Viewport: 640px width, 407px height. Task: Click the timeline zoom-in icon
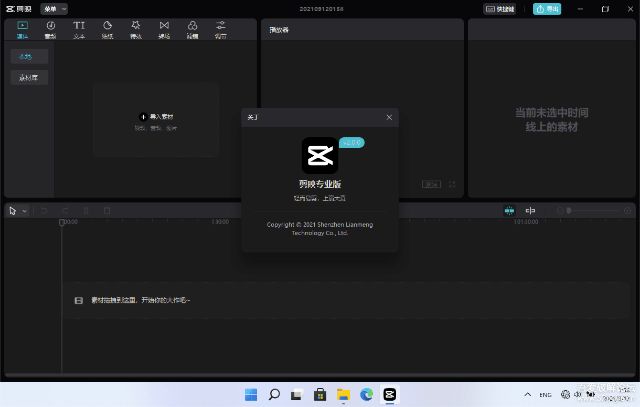pyautogui.click(x=627, y=211)
